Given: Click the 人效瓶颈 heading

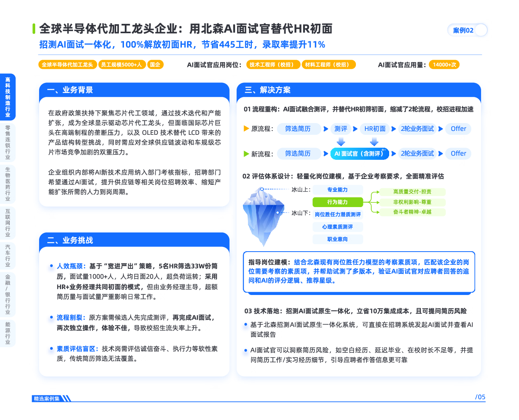Looking at the screenshot, I should click(71, 266).
